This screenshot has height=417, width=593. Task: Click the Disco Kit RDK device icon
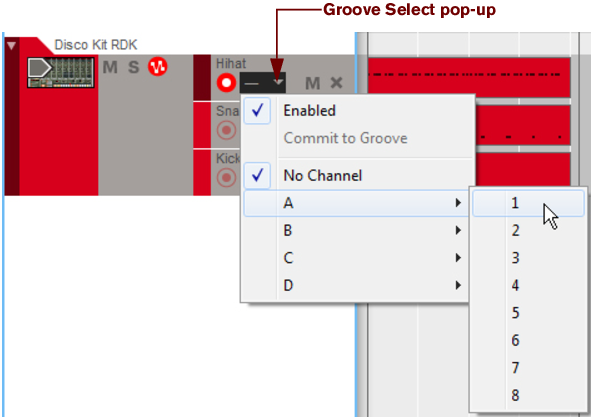click(x=61, y=72)
